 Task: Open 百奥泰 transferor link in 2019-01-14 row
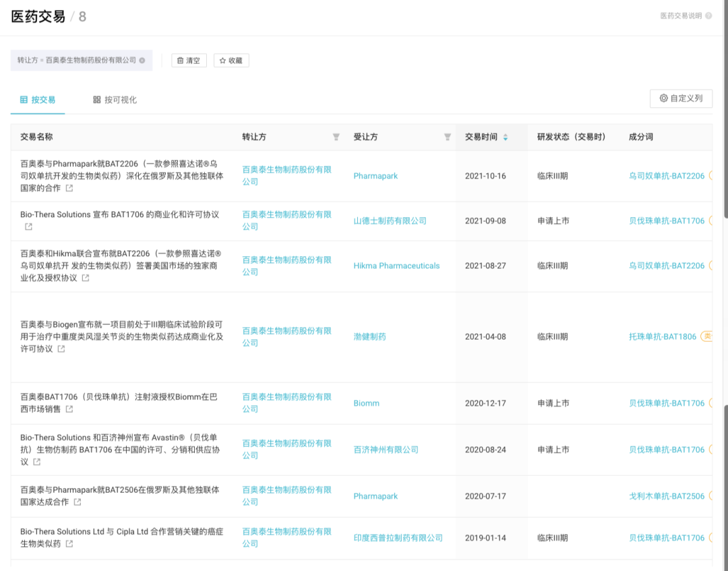click(x=287, y=537)
